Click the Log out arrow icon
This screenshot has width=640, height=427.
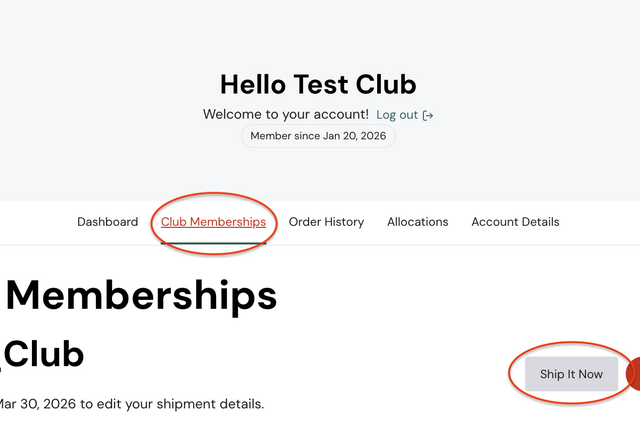428,115
